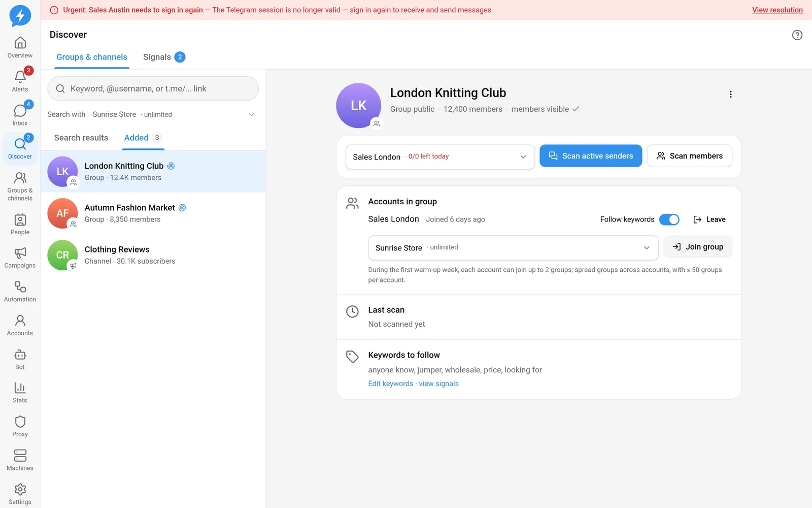
Task: Switch to the Signals tab
Action: click(x=164, y=57)
